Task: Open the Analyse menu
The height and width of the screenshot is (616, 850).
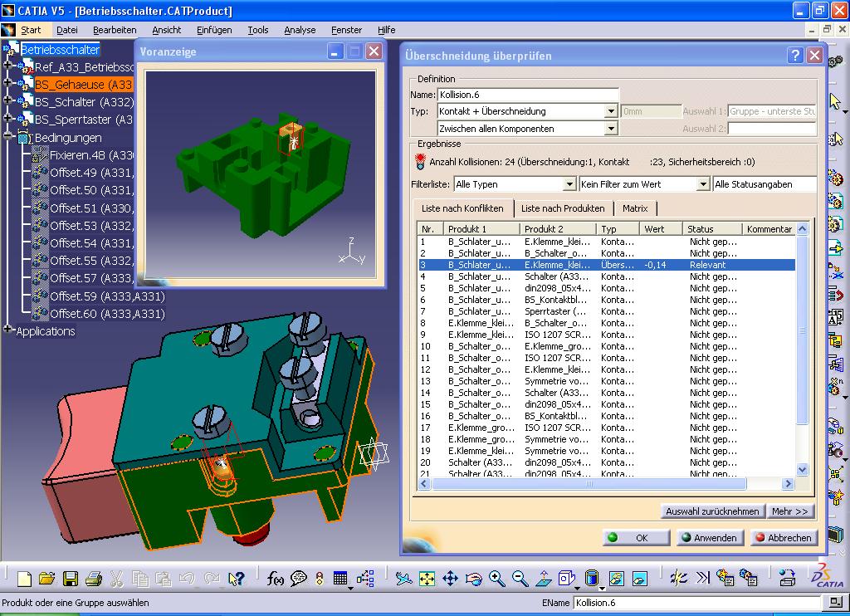Action: point(300,30)
